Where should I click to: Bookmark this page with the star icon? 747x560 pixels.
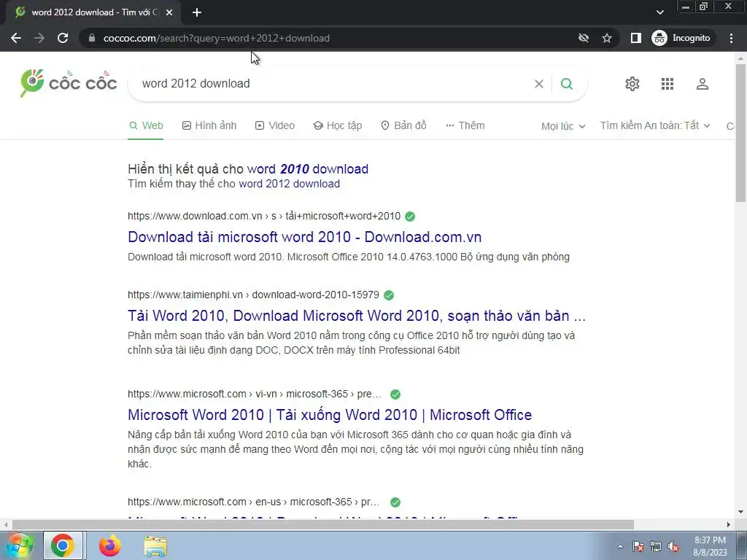606,38
